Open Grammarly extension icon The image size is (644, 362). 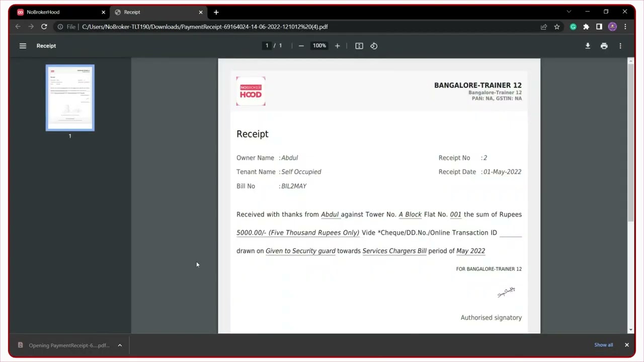tap(573, 27)
